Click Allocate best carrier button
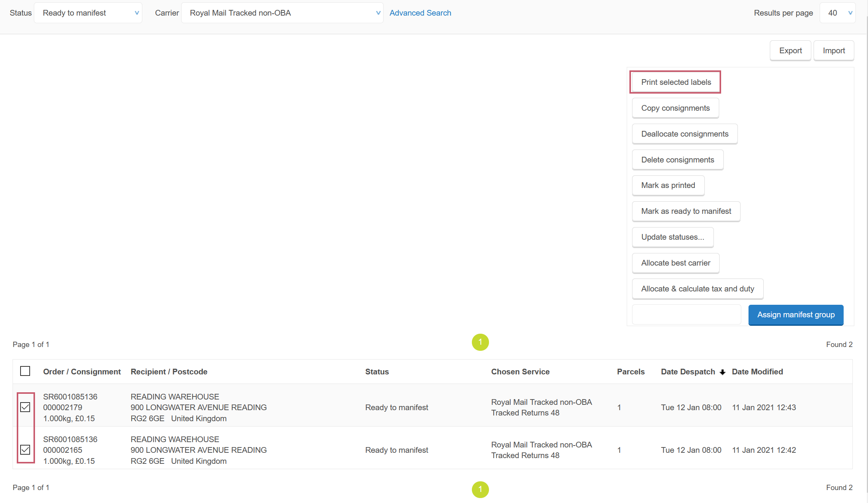868x503 pixels. pyautogui.click(x=675, y=263)
